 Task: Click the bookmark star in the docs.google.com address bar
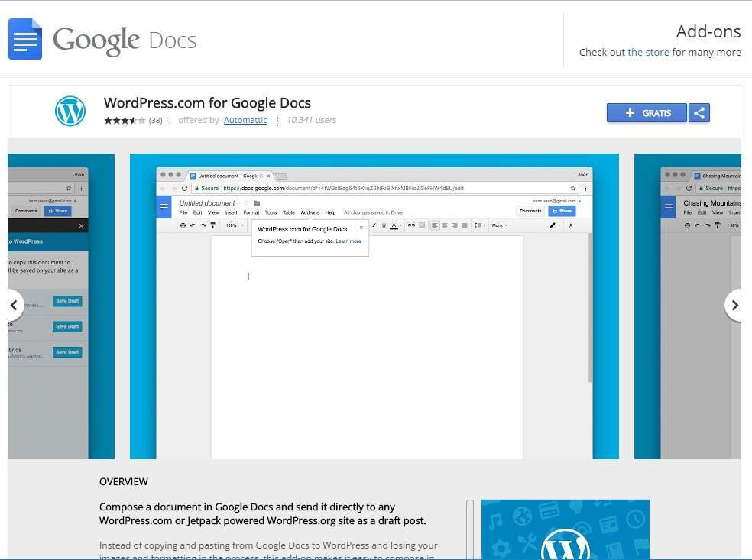point(572,189)
